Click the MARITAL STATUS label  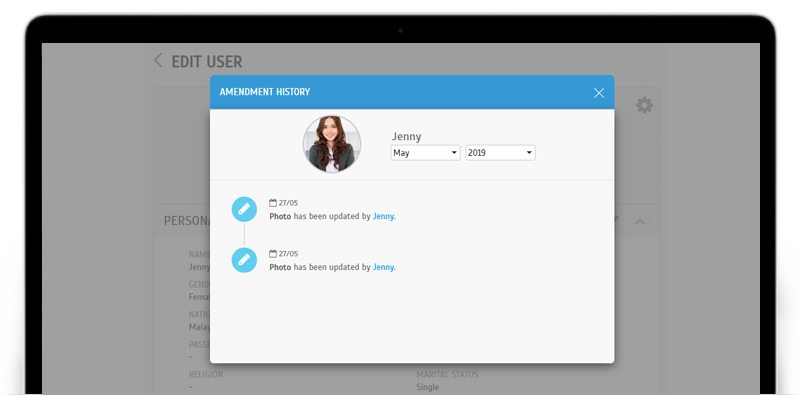(447, 375)
